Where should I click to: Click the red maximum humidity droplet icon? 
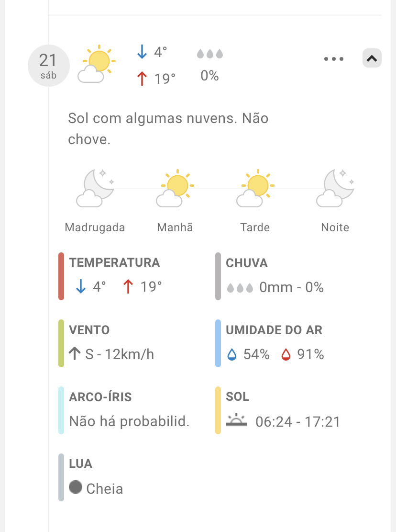286,354
